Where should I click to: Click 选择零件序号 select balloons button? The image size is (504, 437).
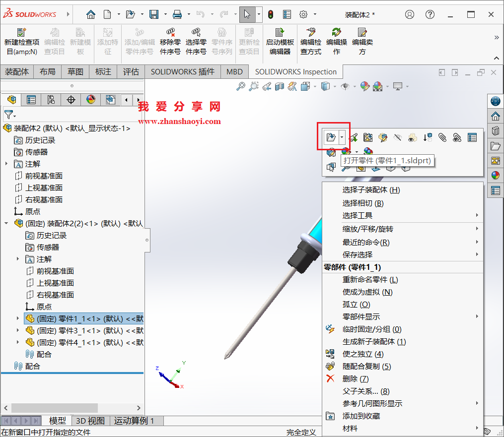pyautogui.click(x=196, y=42)
